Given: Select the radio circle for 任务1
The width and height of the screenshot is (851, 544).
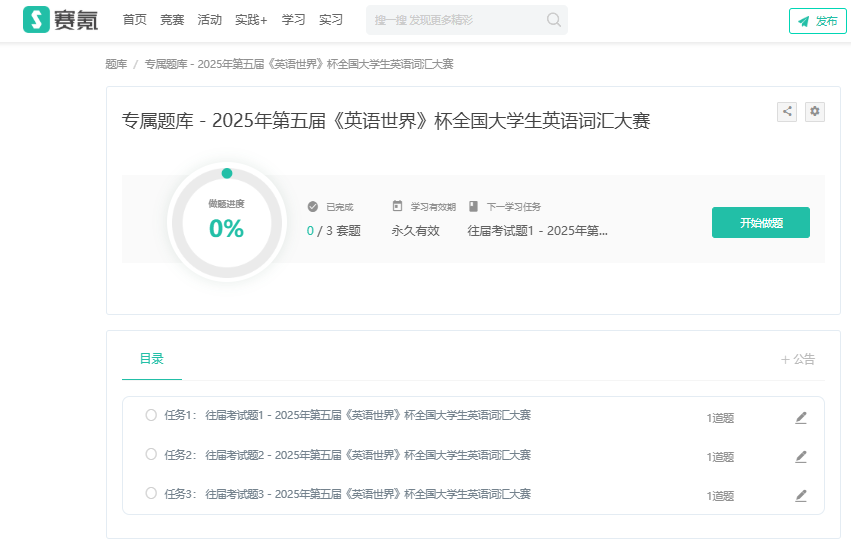Looking at the screenshot, I should click(x=151, y=415).
